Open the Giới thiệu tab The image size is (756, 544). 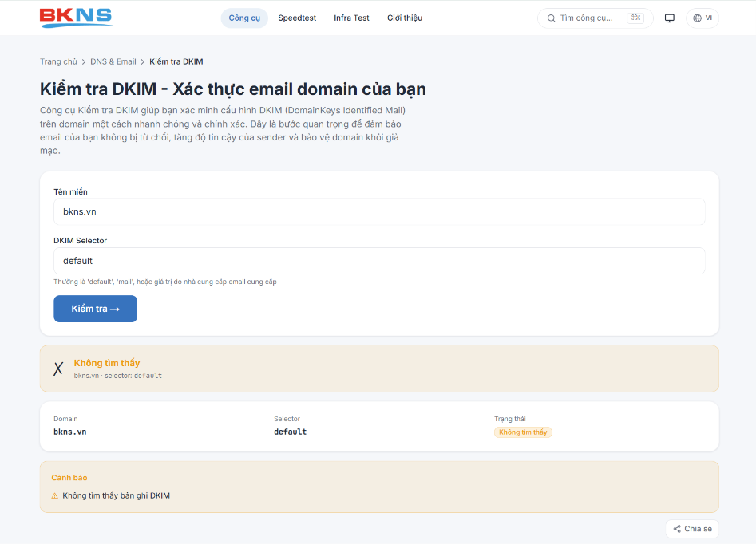tap(405, 18)
